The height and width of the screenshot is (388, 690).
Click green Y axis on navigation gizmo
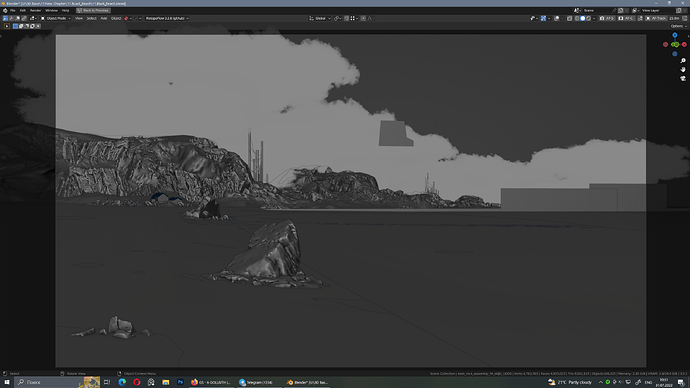675,44
